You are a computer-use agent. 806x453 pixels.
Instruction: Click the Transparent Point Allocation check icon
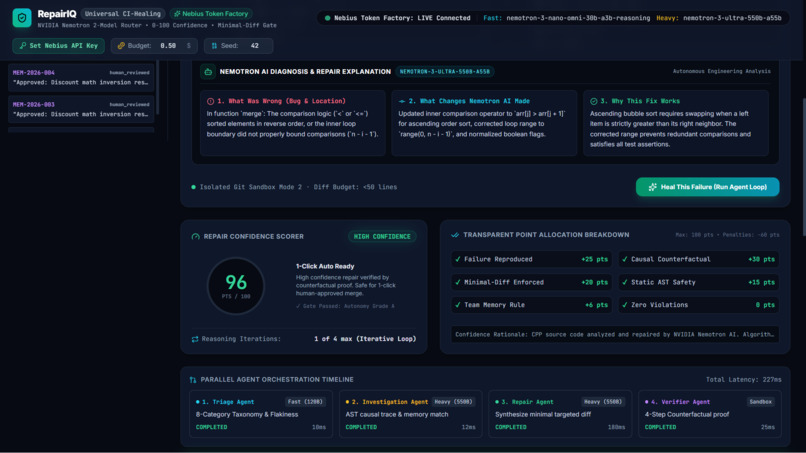tap(455, 235)
